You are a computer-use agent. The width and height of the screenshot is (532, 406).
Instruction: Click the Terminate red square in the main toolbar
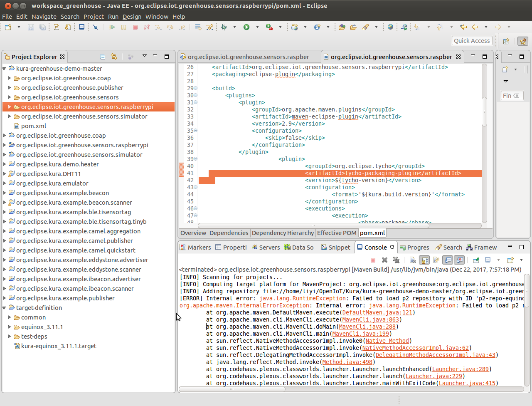click(x=135, y=27)
